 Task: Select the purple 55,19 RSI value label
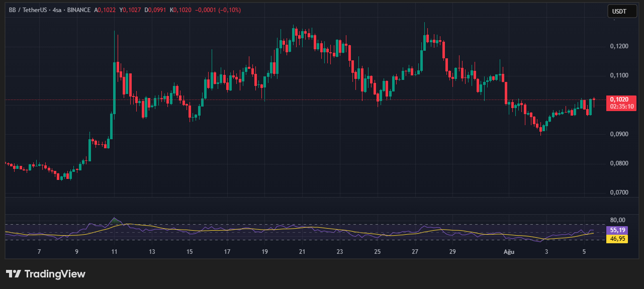(617, 230)
